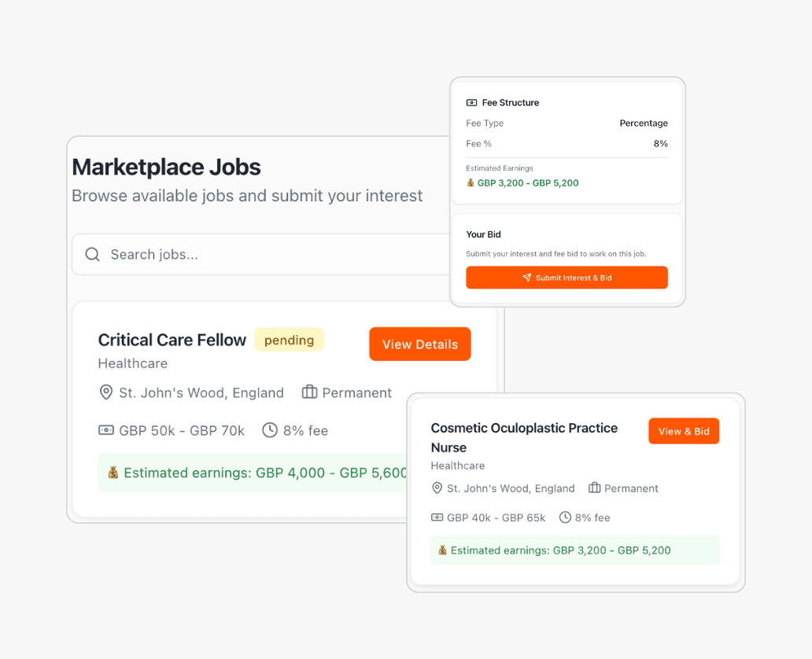Click the location pin on Cosmetic Oculoplastic card
The width and height of the screenshot is (812, 659).
(x=437, y=488)
